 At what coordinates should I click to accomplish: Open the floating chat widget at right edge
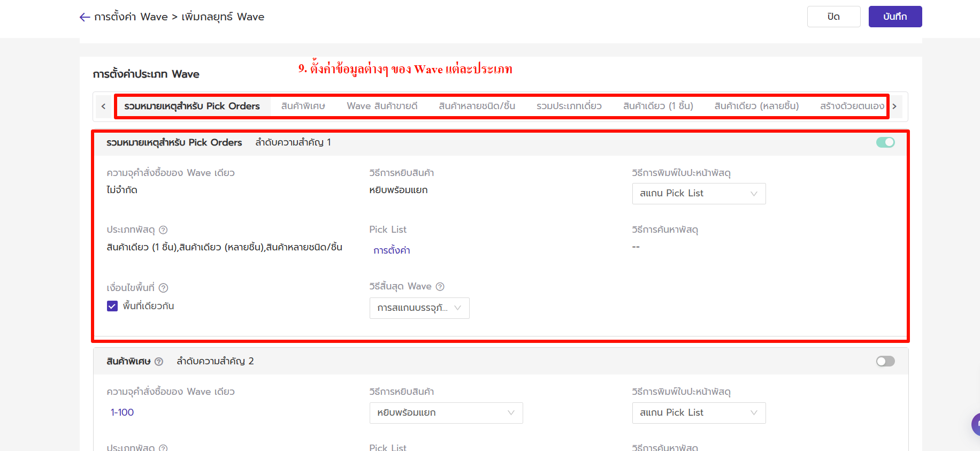[x=975, y=424]
